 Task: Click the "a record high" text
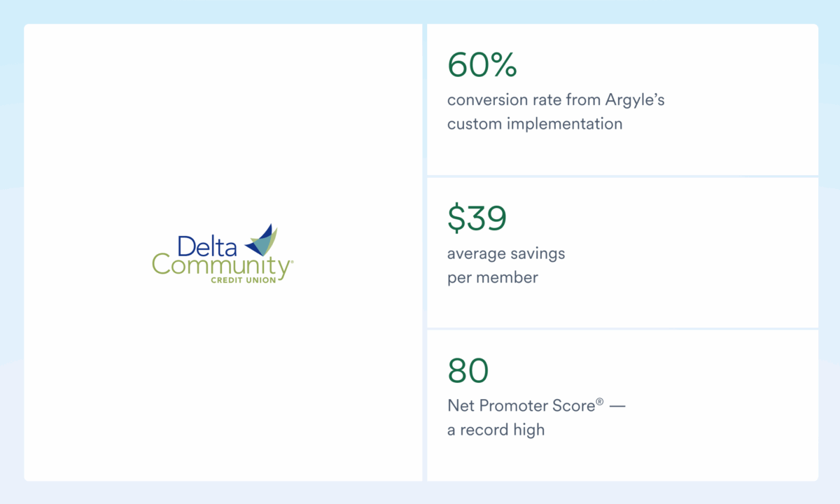coord(496,430)
